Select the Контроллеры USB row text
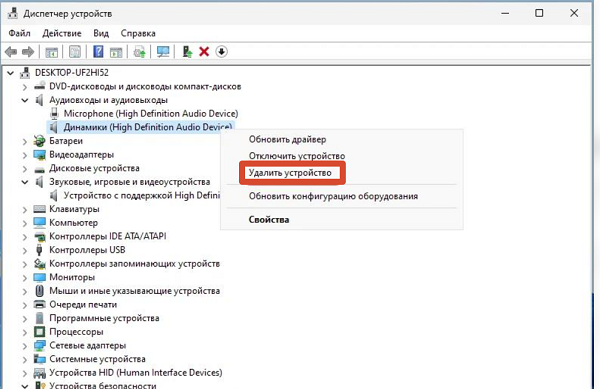 [x=87, y=250]
